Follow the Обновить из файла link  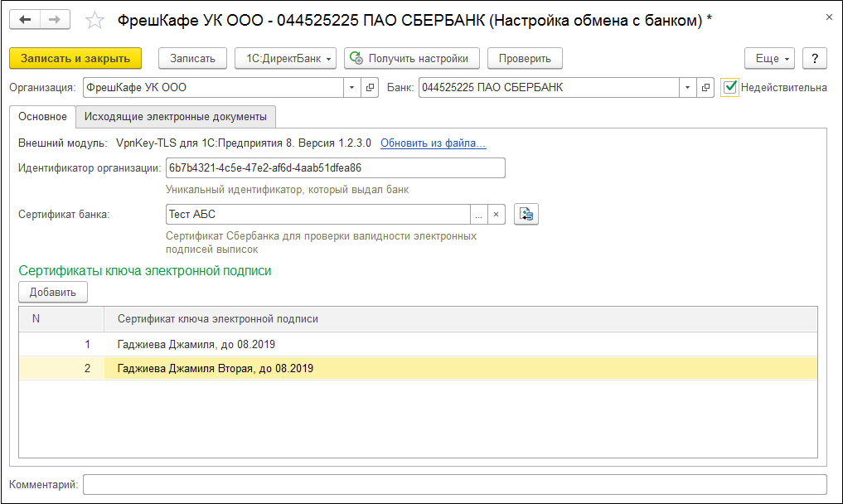click(x=434, y=143)
